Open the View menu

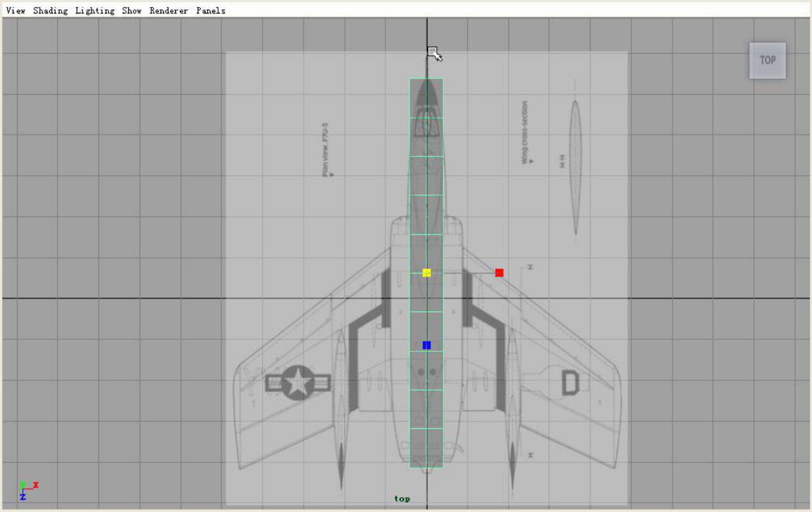click(x=16, y=11)
